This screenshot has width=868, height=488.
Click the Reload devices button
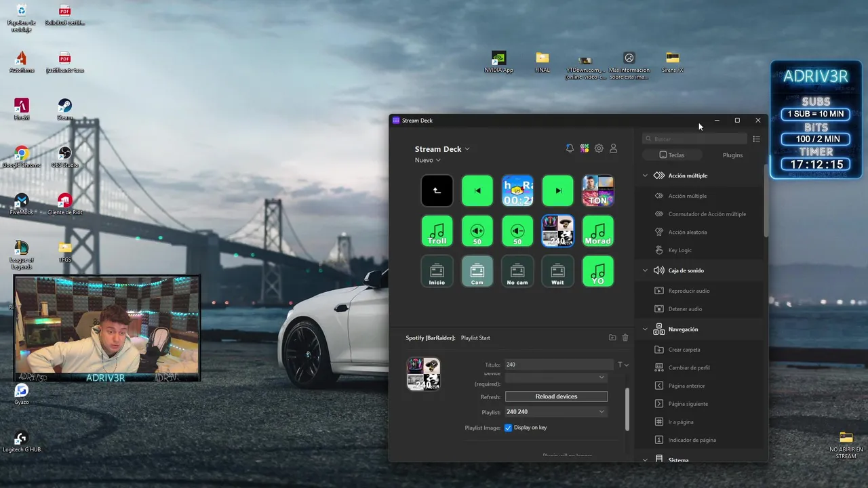(556, 396)
